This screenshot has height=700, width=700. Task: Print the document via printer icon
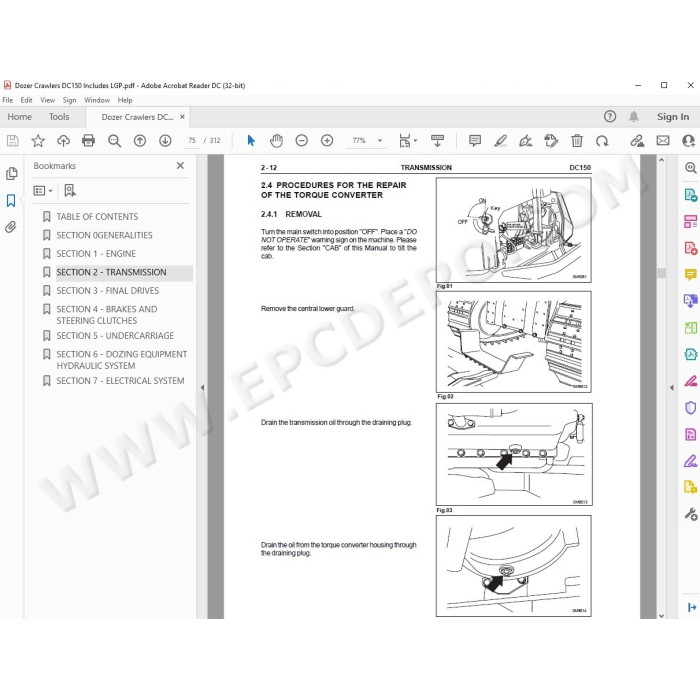click(88, 141)
